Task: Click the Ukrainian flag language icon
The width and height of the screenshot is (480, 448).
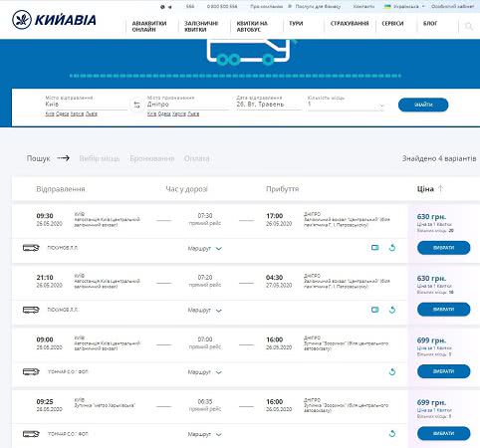Action: pyautogui.click(x=387, y=6)
